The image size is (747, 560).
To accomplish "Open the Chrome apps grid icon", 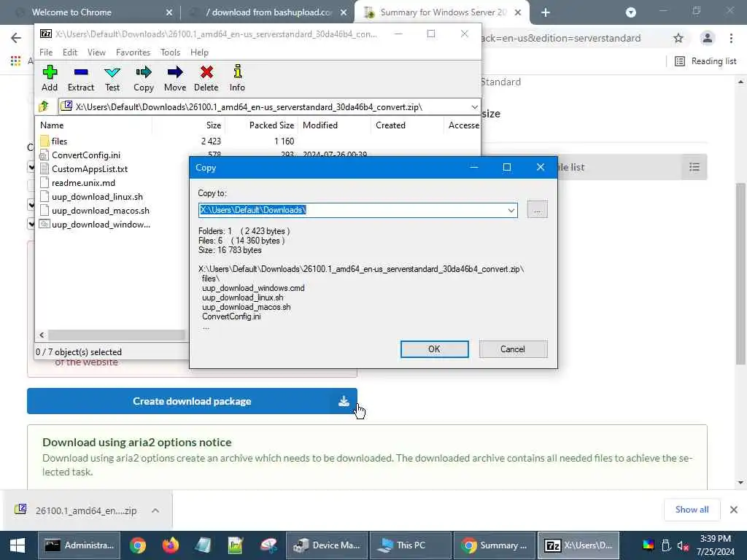I will click(x=16, y=61).
